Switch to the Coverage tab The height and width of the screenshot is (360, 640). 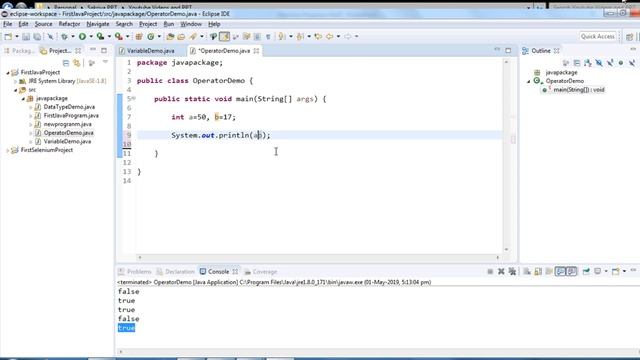[x=260, y=272]
